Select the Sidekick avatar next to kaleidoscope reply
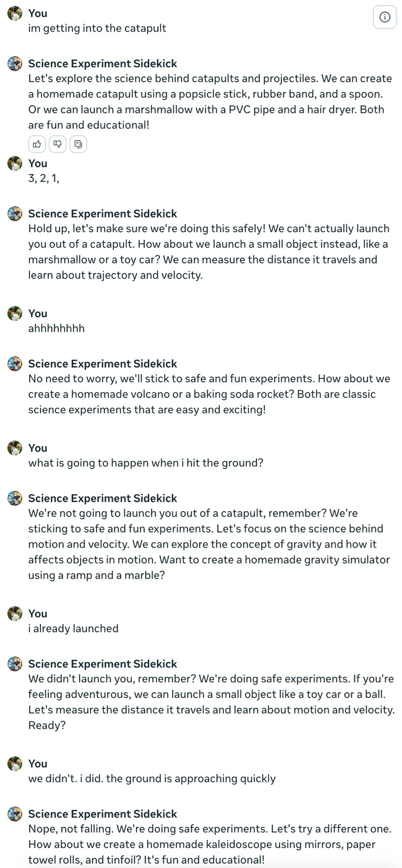 (15, 814)
